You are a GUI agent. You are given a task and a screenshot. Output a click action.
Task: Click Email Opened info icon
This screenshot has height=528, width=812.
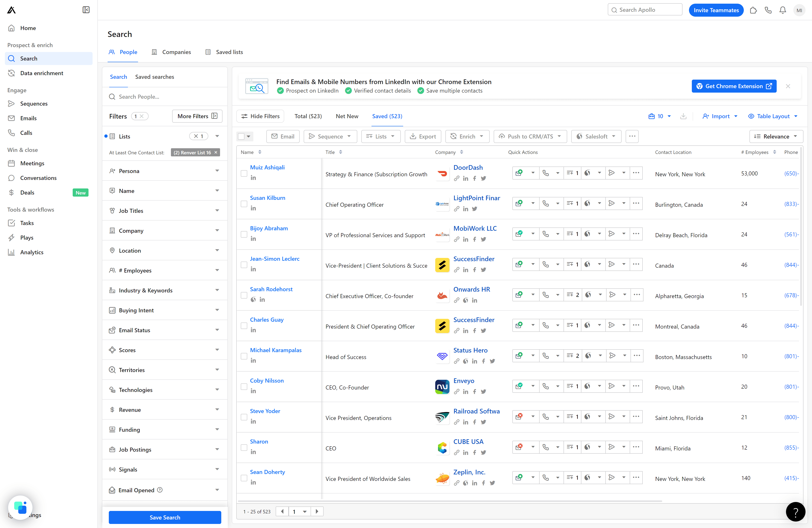pos(160,490)
